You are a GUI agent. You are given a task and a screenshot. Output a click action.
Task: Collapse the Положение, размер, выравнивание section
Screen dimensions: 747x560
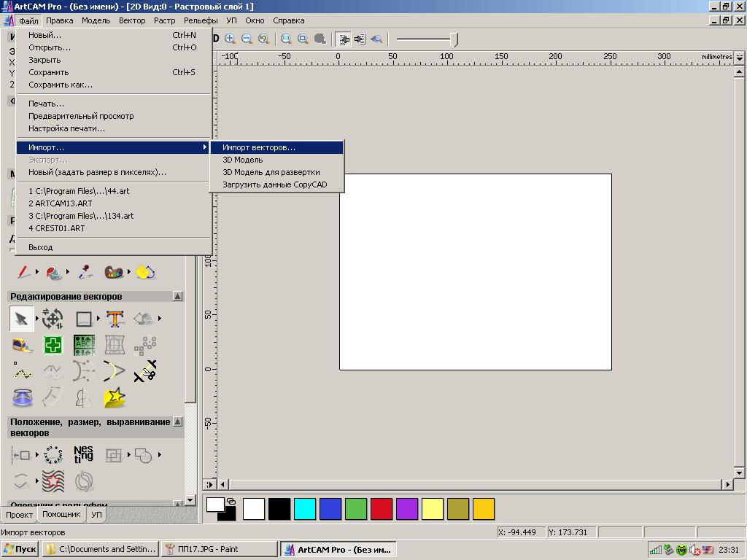click(177, 421)
